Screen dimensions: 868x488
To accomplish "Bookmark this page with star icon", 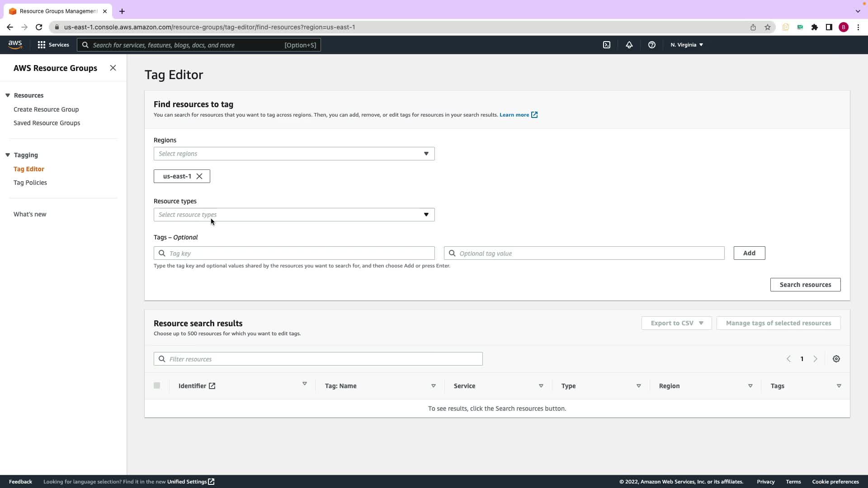I will coord(767,27).
